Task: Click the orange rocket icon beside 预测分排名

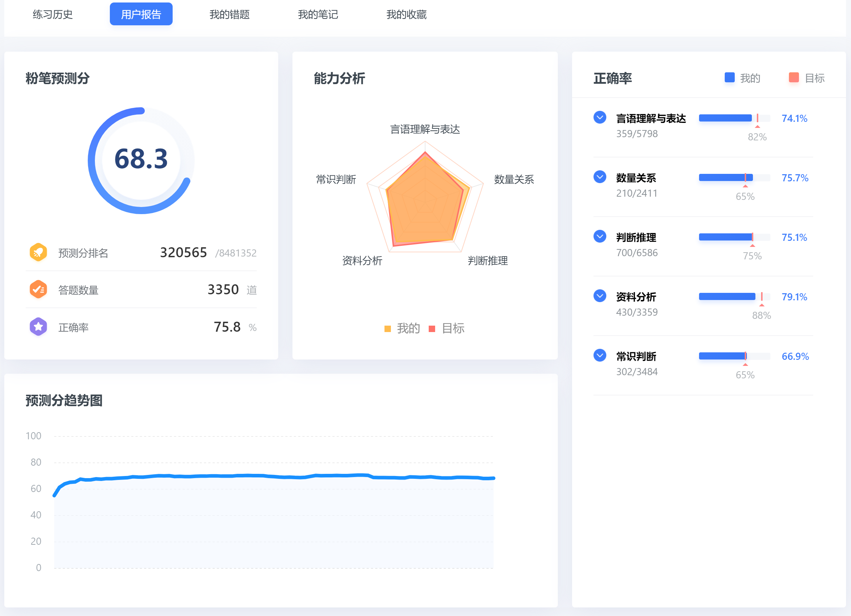Action: [38, 252]
